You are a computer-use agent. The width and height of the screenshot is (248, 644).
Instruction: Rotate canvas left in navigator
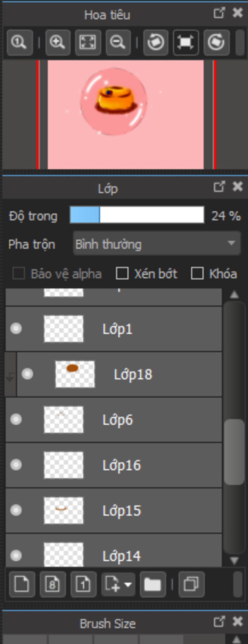156,43
